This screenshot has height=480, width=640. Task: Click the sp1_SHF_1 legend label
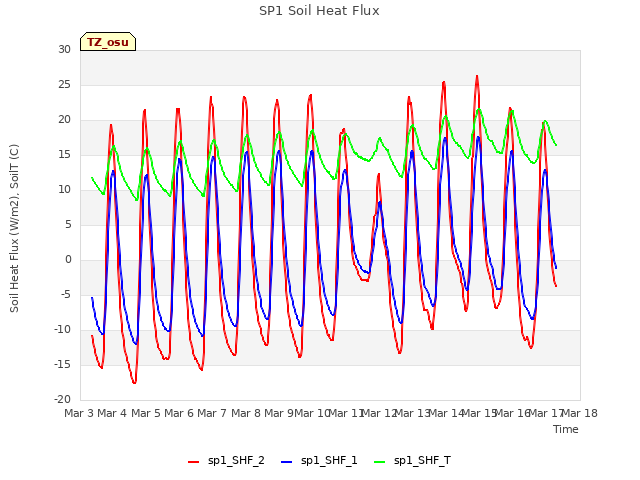click(329, 460)
